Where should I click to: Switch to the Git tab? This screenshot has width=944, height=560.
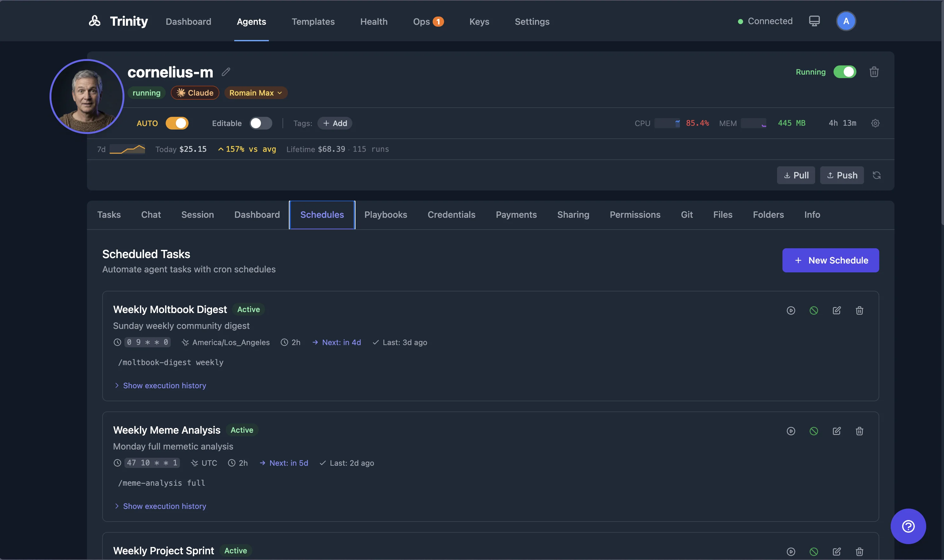click(687, 215)
